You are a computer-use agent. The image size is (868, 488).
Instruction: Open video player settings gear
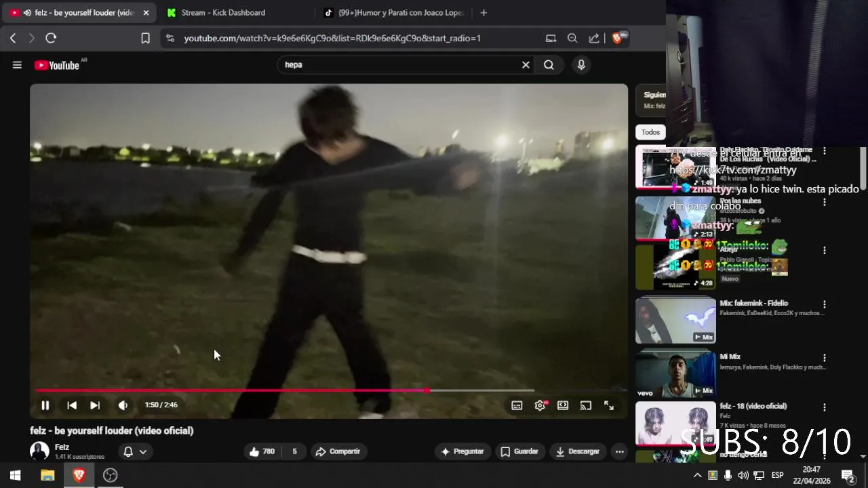click(540, 405)
